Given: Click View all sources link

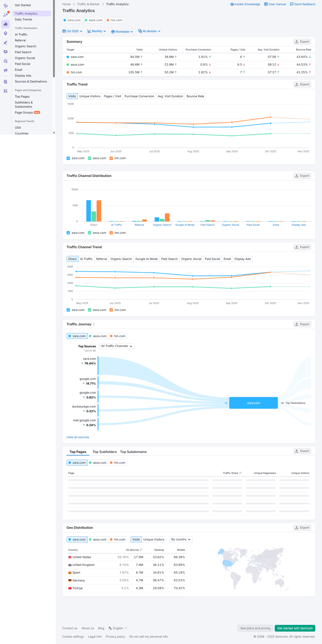Looking at the screenshot, I should (78, 437).
